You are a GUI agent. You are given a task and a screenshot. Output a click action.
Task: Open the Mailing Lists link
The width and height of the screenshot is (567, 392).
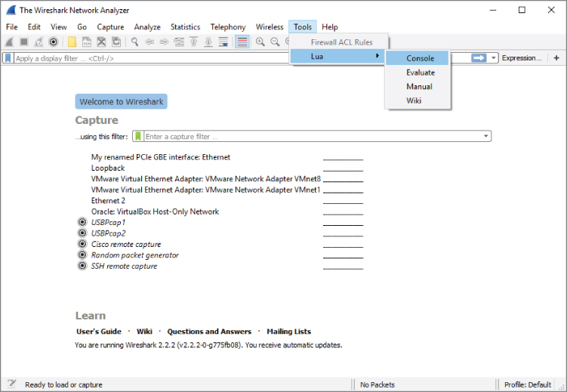[x=288, y=332]
